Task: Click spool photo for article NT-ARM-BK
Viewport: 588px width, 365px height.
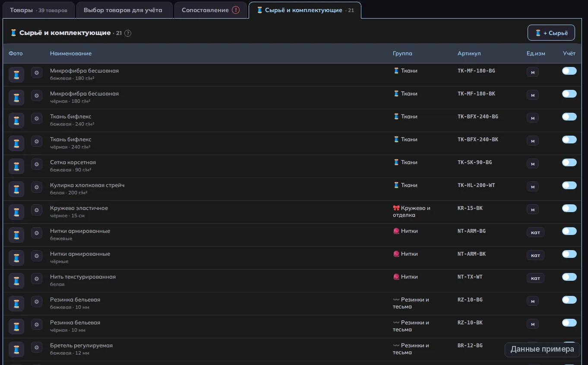Action: pyautogui.click(x=16, y=258)
